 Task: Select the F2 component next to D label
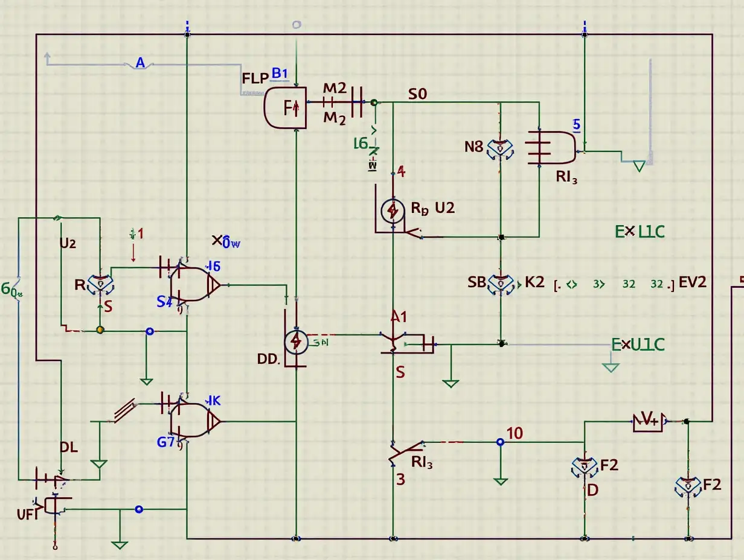tap(585, 466)
